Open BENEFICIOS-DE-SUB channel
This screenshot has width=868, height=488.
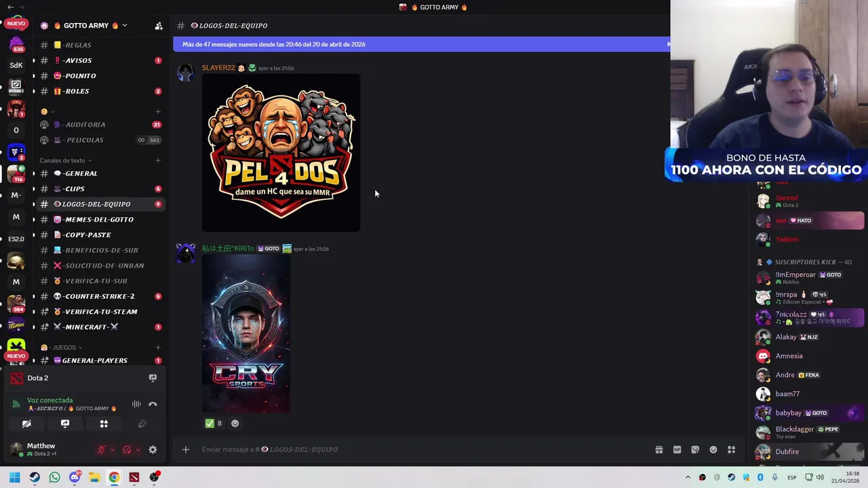[100, 250]
